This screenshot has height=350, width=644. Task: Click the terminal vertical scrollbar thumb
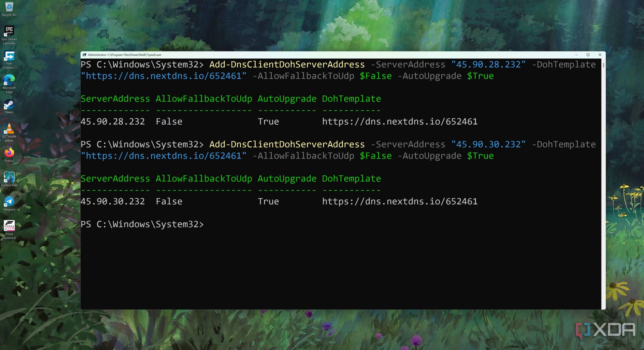click(x=603, y=65)
